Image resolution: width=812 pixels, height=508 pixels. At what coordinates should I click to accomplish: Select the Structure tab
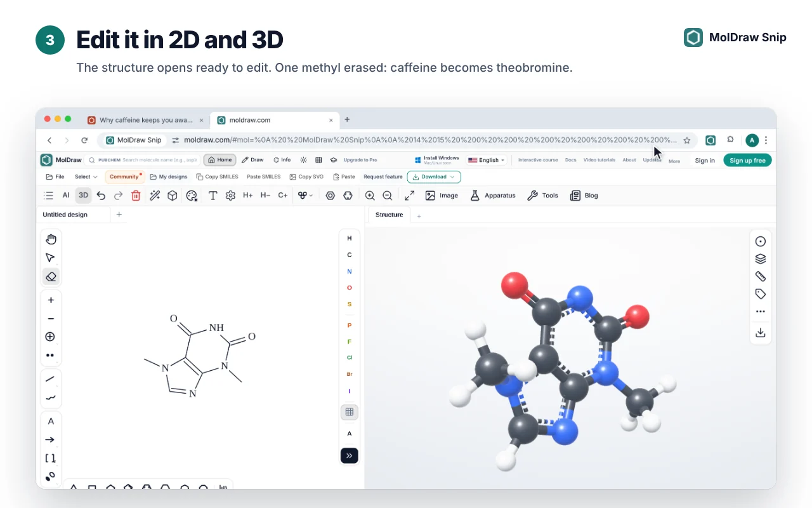(x=389, y=215)
